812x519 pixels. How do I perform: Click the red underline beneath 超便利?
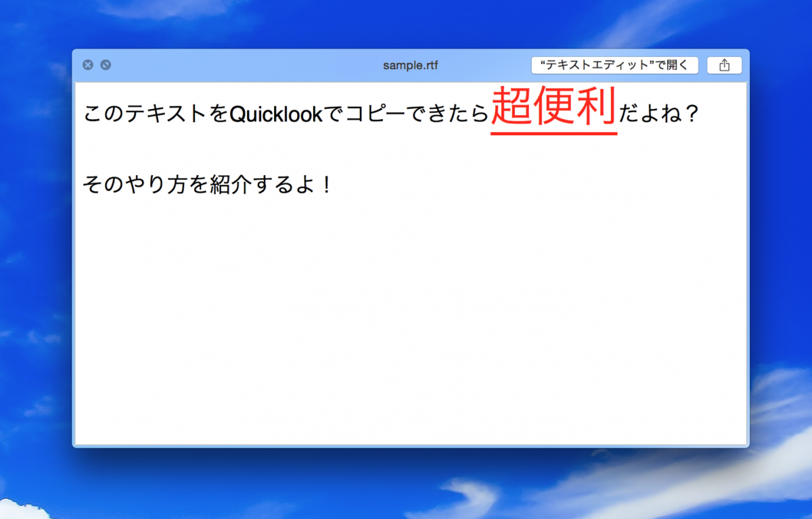[x=554, y=134]
